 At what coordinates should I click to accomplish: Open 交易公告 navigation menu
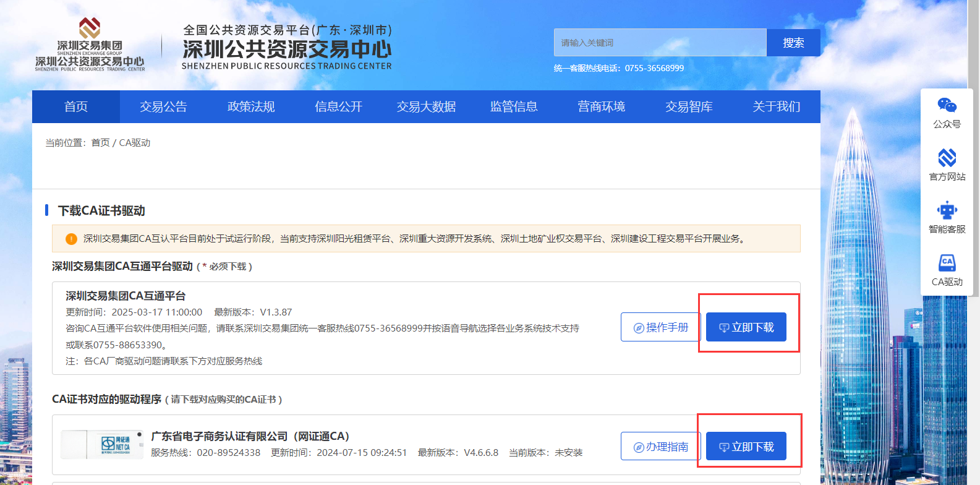(163, 107)
